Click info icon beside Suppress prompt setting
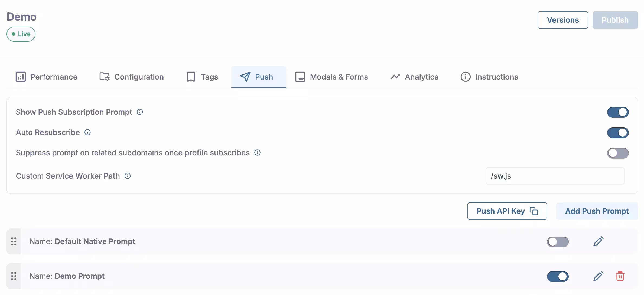This screenshot has height=295, width=644. click(x=257, y=153)
